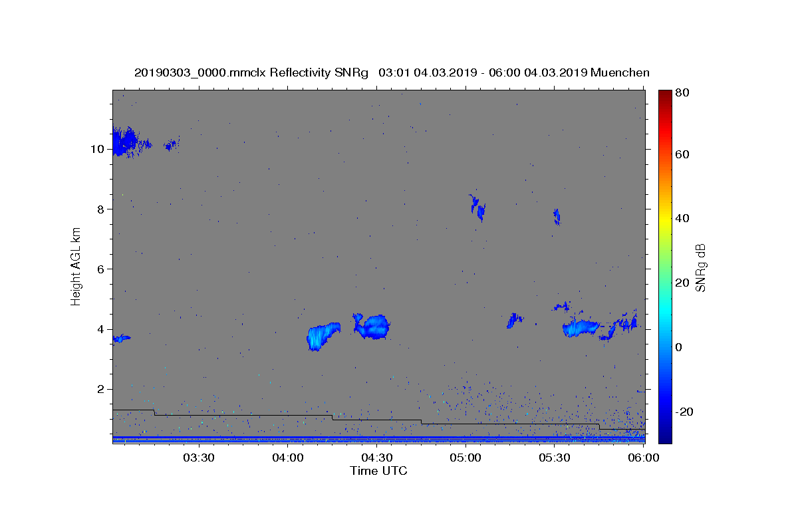798x532 pixels.
Task: Click the plot title text starting '20190303_0000.mmclx'
Action: point(392,72)
